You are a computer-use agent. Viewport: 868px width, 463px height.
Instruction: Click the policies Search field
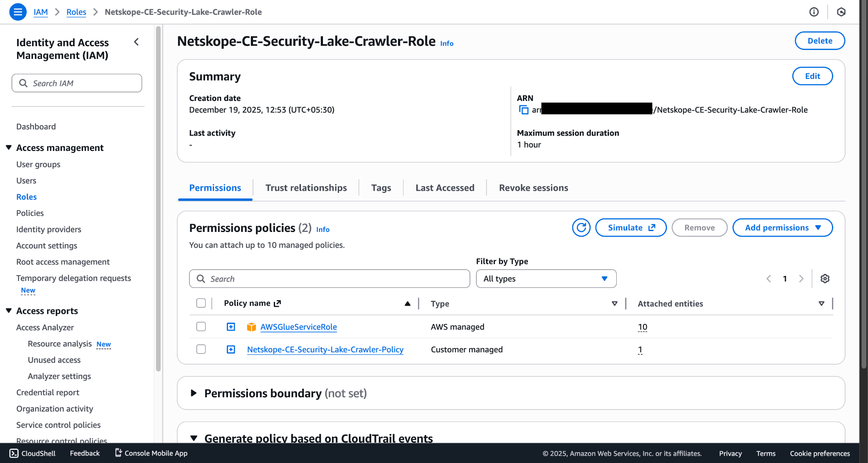click(329, 279)
